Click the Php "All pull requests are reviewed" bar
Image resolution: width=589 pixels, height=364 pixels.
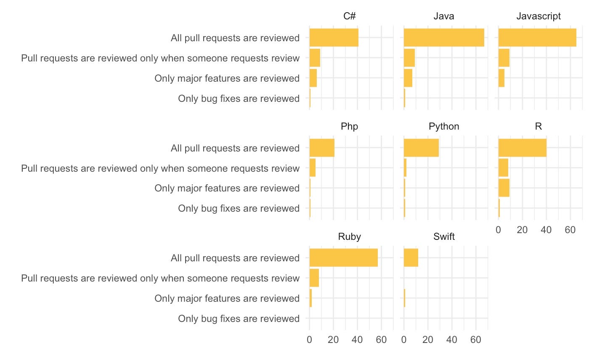322,148
